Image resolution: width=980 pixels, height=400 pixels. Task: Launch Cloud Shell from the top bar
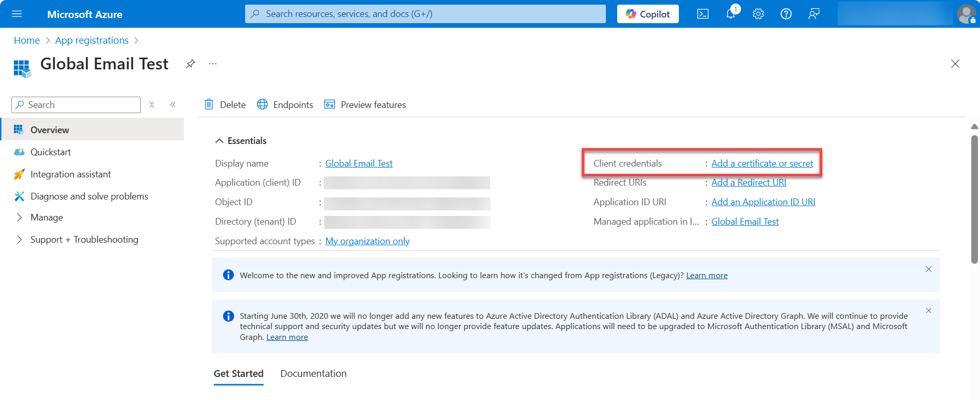tap(702, 14)
